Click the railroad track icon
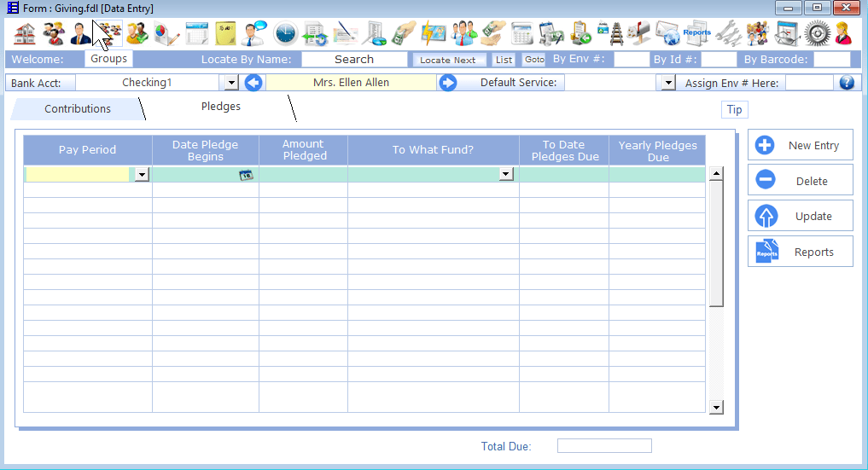Screen dimensions: 868x470 tap(610, 34)
